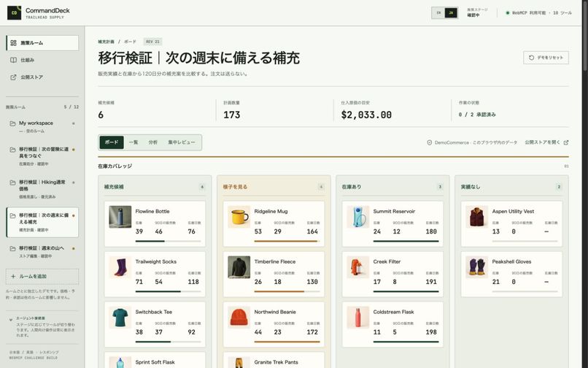Click the Coldstream Flask thumbnail
Viewport: 588px width, 368px height.
pyautogui.click(x=357, y=318)
